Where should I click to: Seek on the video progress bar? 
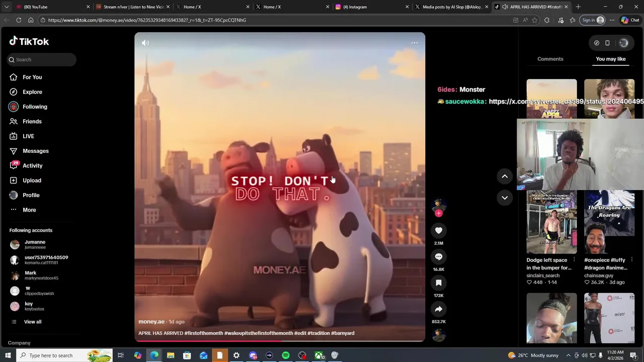280,340
